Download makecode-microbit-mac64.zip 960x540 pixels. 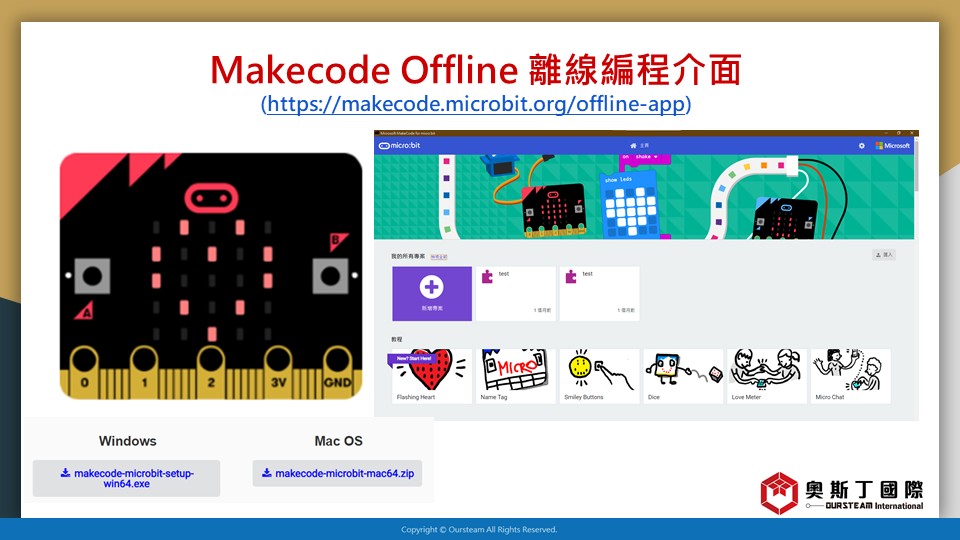(337, 473)
